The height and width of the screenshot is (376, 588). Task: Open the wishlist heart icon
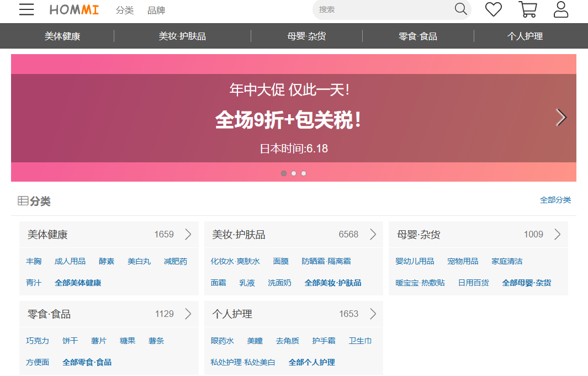(493, 9)
